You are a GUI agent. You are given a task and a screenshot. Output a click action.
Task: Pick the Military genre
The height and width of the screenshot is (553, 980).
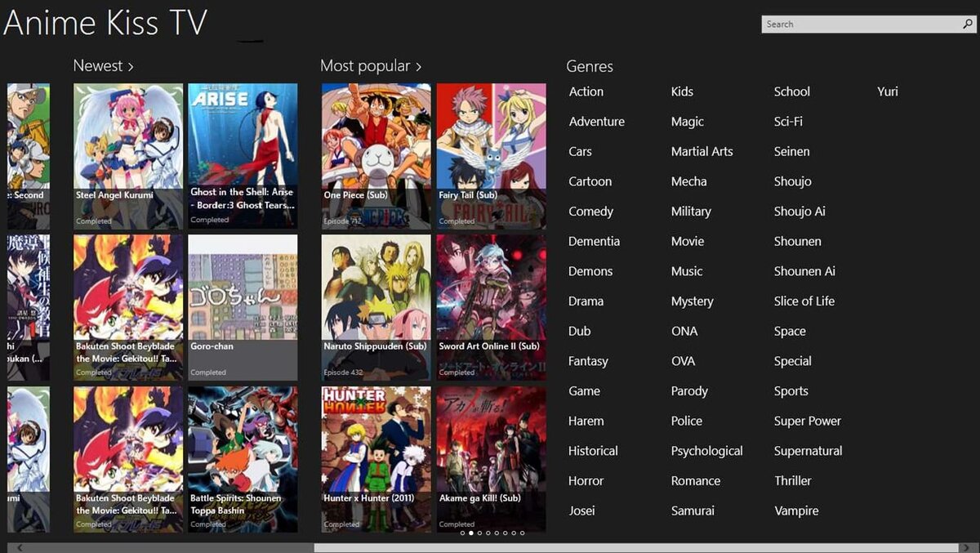click(691, 212)
